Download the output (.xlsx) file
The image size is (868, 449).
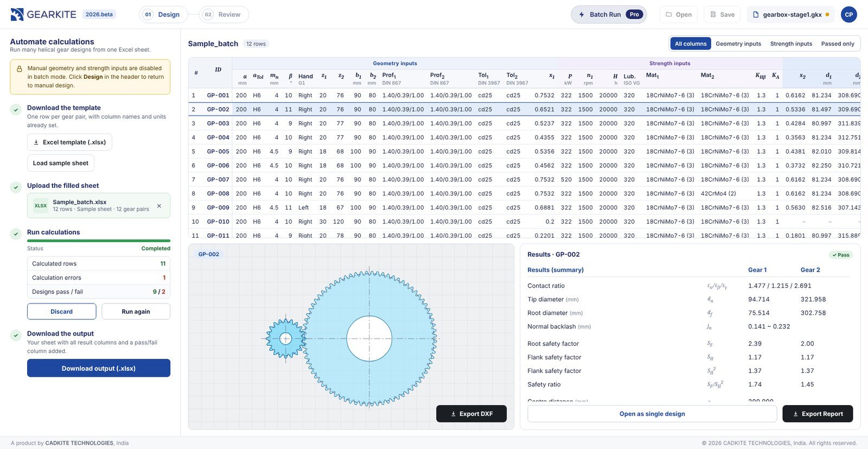point(99,368)
